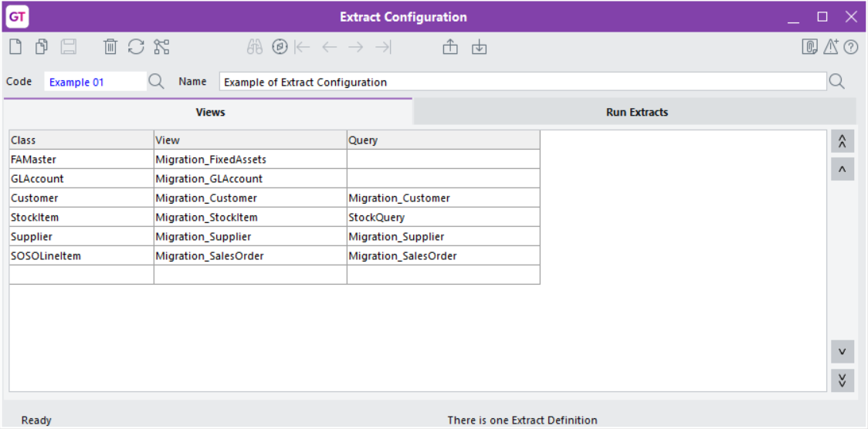Click the binoculars Find icon
This screenshot has width=868, height=429.
click(x=254, y=47)
